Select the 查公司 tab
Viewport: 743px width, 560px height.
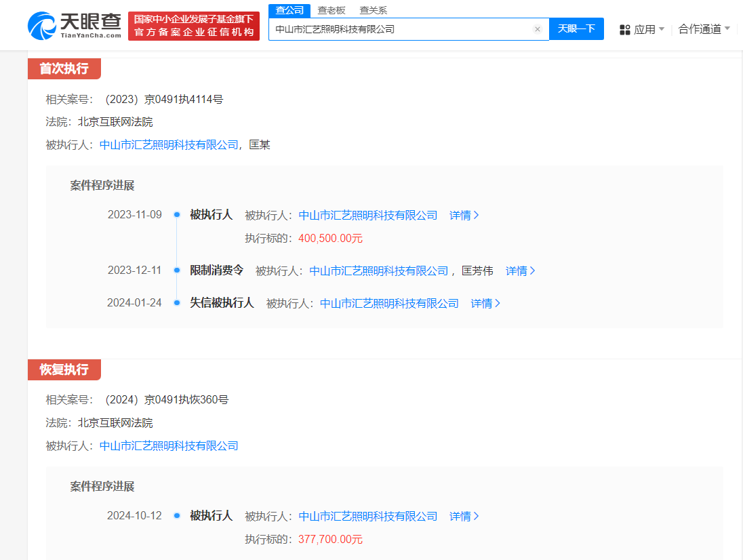click(289, 10)
